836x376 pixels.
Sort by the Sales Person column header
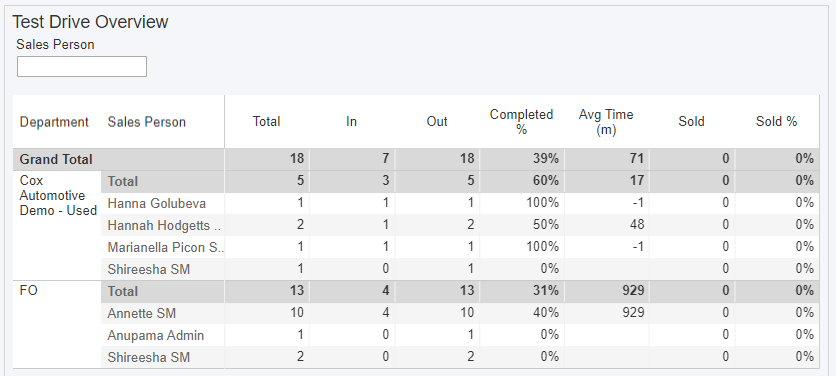point(147,122)
